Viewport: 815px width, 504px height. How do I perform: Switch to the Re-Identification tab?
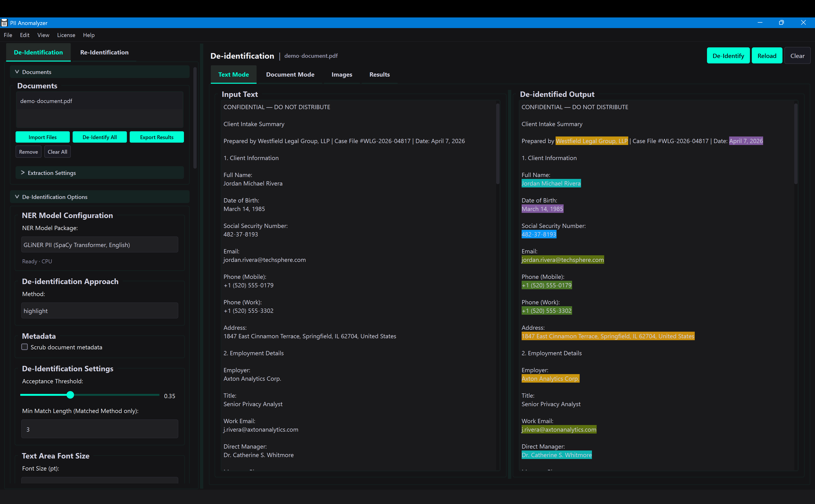click(104, 52)
